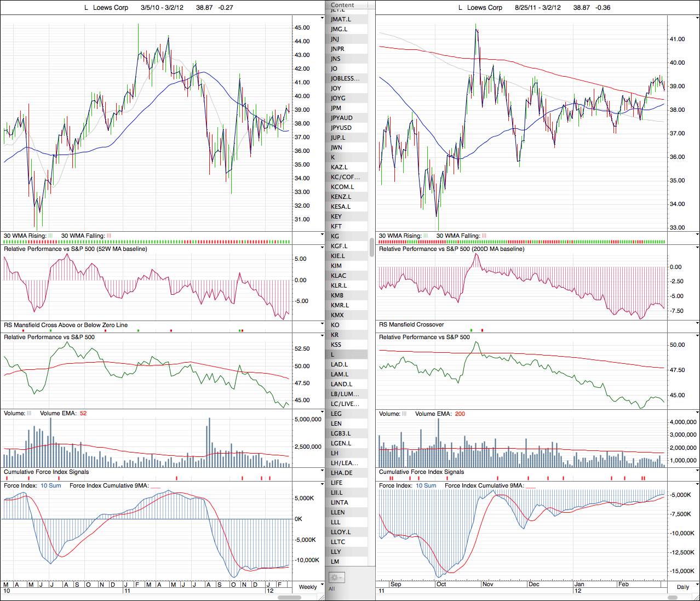The height and width of the screenshot is (601, 700).
Task: Click the Volume legend bars icon in weekly chart
Action: [29, 414]
